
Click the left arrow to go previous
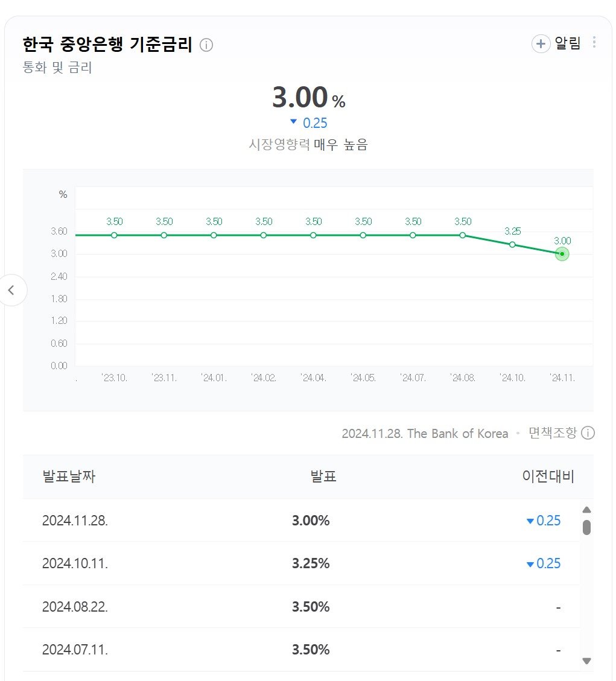[x=11, y=290]
